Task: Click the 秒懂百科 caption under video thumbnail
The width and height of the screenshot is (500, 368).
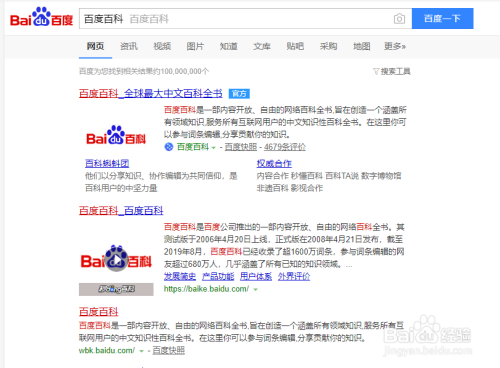Action: [x=116, y=289]
